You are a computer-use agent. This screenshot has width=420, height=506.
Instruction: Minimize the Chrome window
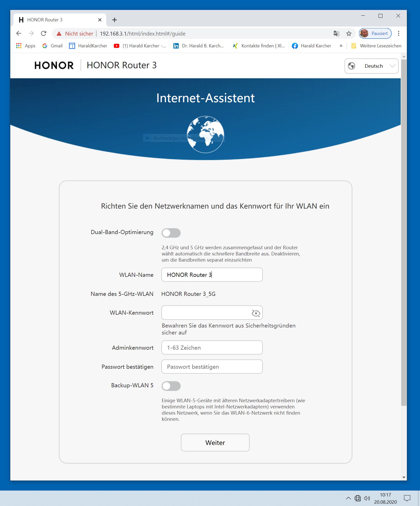[363, 16]
